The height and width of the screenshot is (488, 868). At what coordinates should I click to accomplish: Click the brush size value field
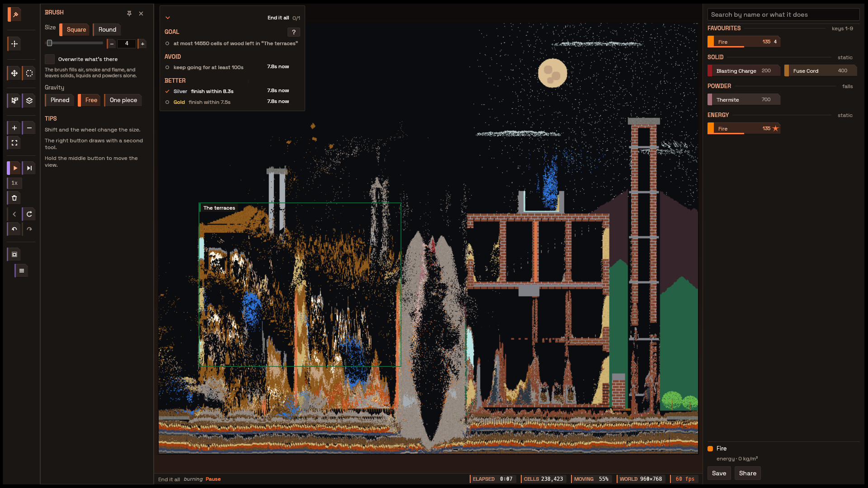(x=127, y=44)
